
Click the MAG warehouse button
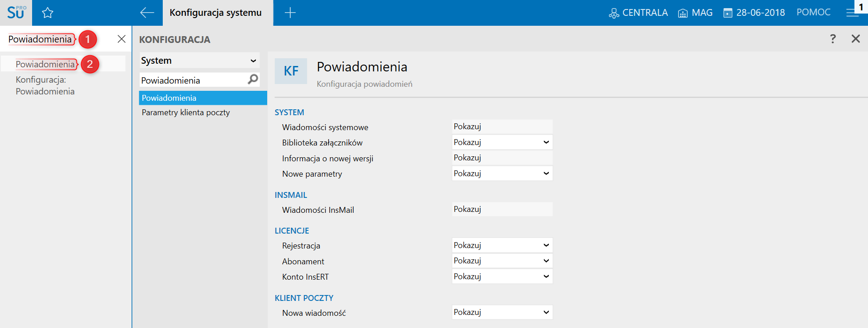tap(695, 13)
